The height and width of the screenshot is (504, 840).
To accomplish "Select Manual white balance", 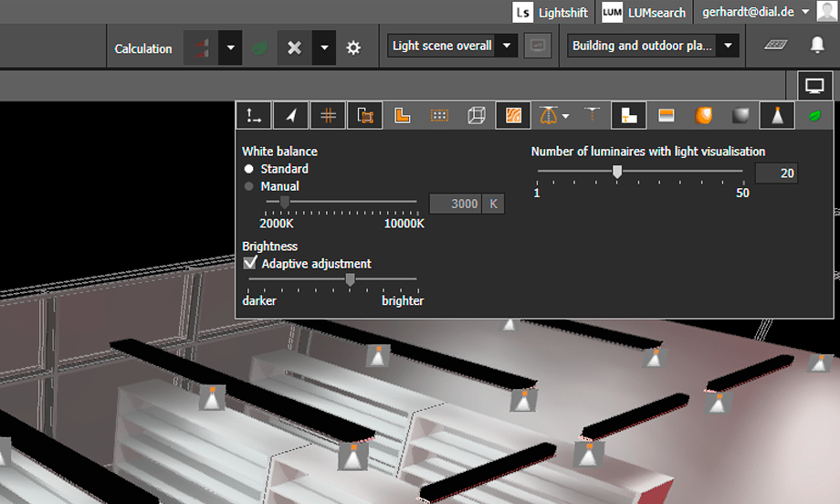I will [x=249, y=186].
